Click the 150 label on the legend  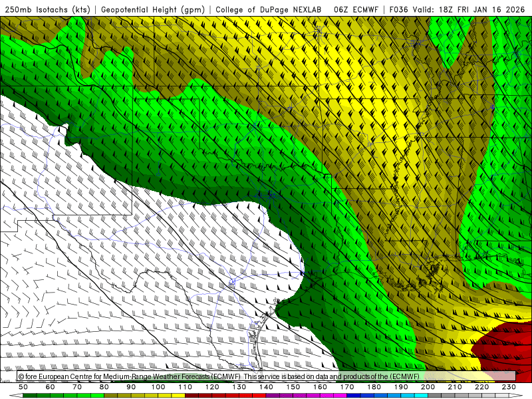pyautogui.click(x=293, y=387)
